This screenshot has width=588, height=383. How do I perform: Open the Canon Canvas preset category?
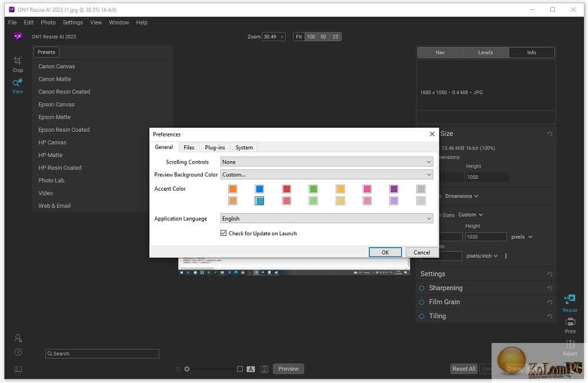(56, 66)
